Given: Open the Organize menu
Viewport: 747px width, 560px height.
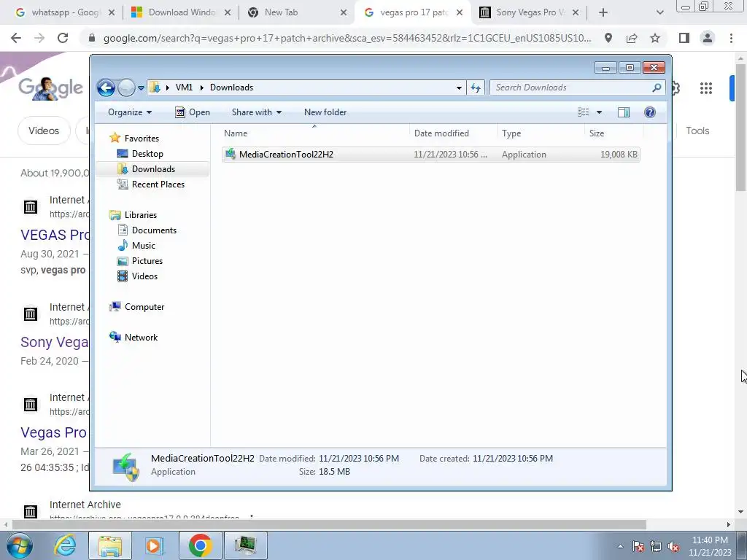Looking at the screenshot, I should (130, 112).
